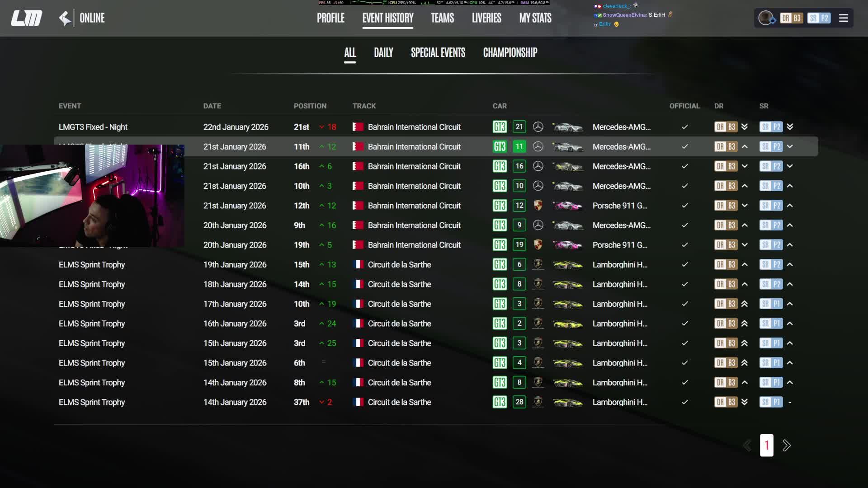Click the LM logo in the header
Screen dimensions: 868x488
pyautogui.click(x=26, y=18)
